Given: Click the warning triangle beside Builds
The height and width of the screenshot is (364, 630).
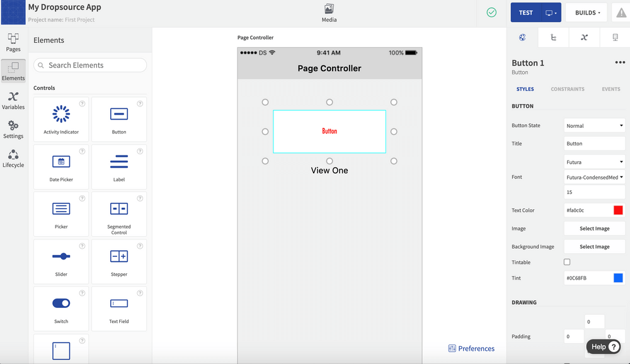Looking at the screenshot, I should point(621,12).
